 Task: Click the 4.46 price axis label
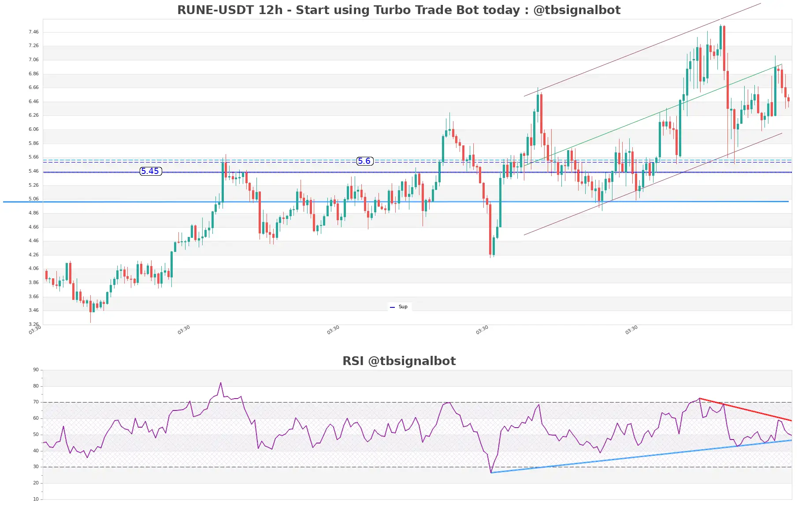tap(33, 240)
